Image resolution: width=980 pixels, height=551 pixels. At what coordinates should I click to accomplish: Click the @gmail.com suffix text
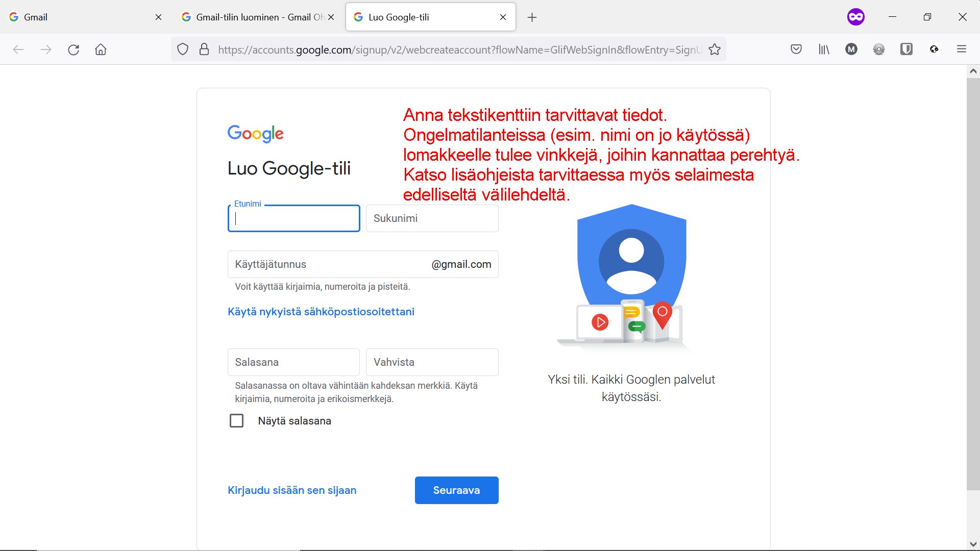pyautogui.click(x=461, y=264)
